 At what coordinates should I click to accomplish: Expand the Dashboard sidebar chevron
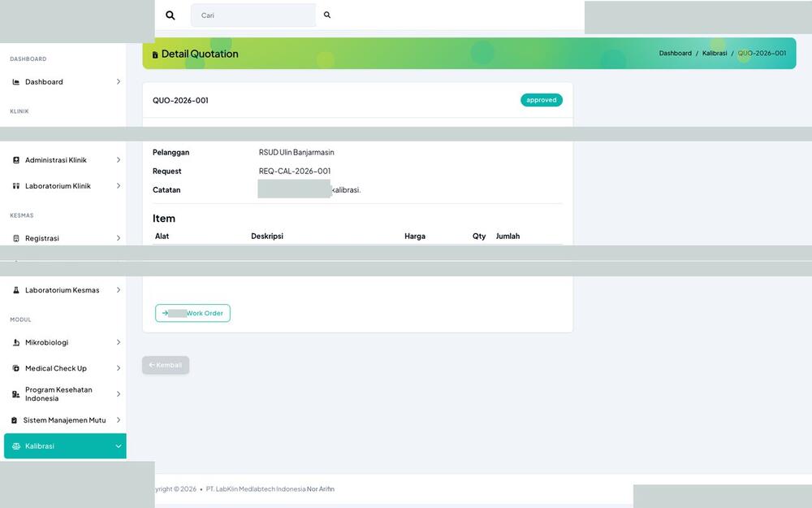tap(118, 82)
